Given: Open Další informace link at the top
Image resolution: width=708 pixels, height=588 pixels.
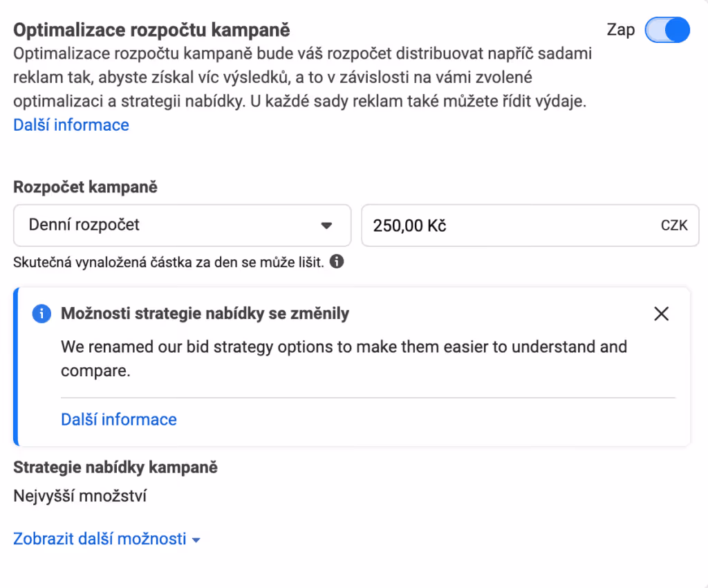Looking at the screenshot, I should tap(71, 125).
